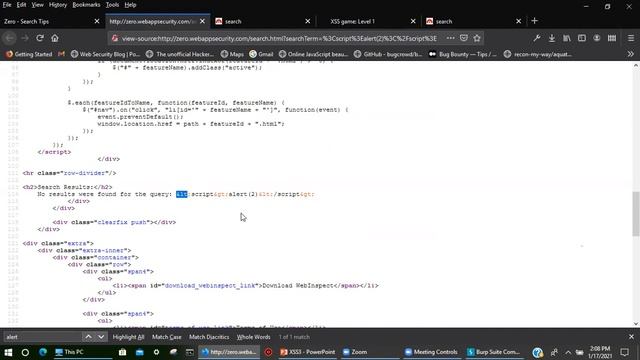Click the taskbar clock 2:08 PM
This screenshot has height=360, width=640.
600,352
